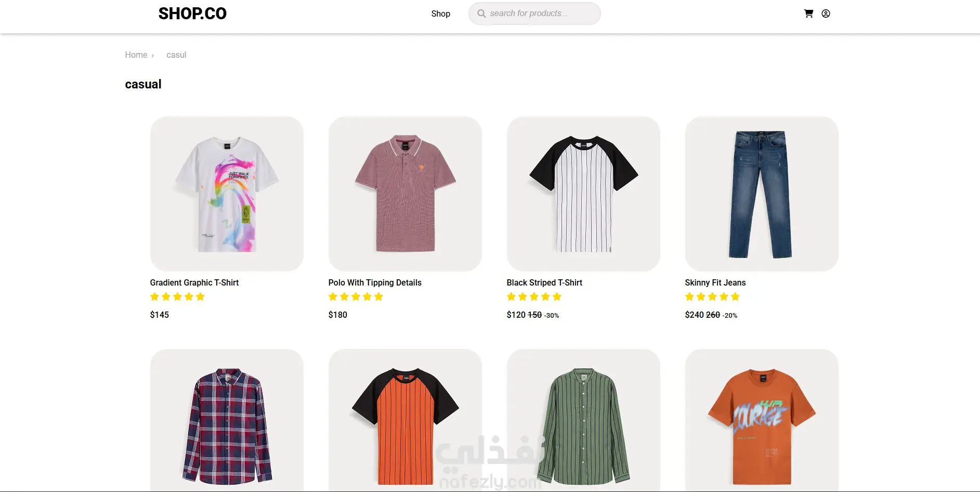Open the orange Courage graphic tee image

(762, 420)
